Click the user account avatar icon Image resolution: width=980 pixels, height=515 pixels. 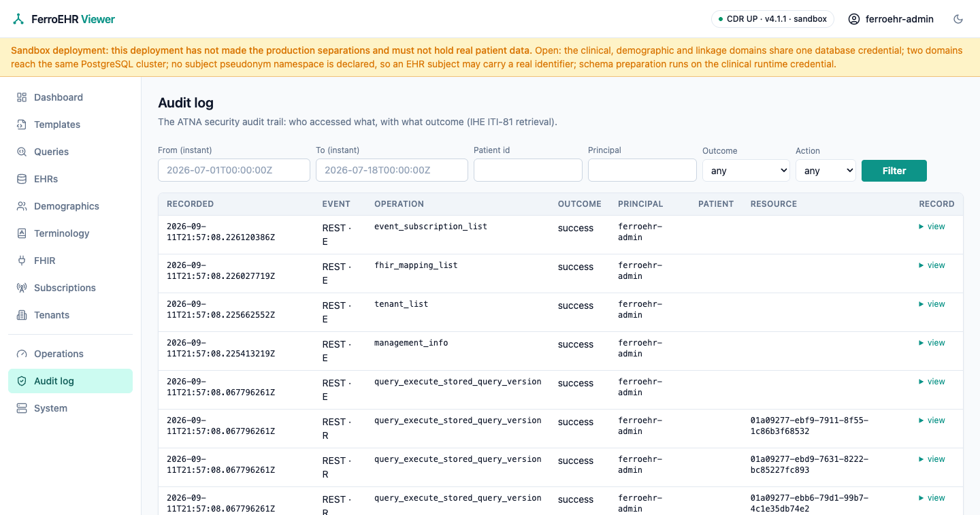[x=854, y=19]
